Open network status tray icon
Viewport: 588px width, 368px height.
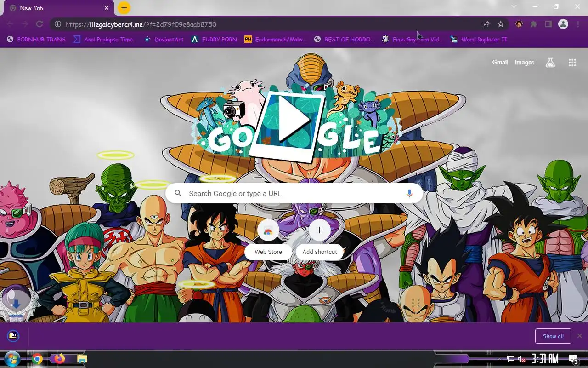coord(511,359)
